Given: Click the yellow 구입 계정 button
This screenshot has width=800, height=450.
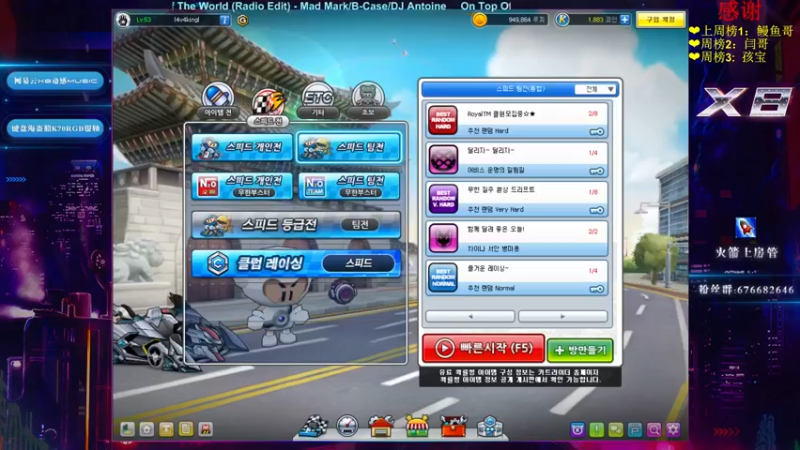Looking at the screenshot, I should click(660, 20).
